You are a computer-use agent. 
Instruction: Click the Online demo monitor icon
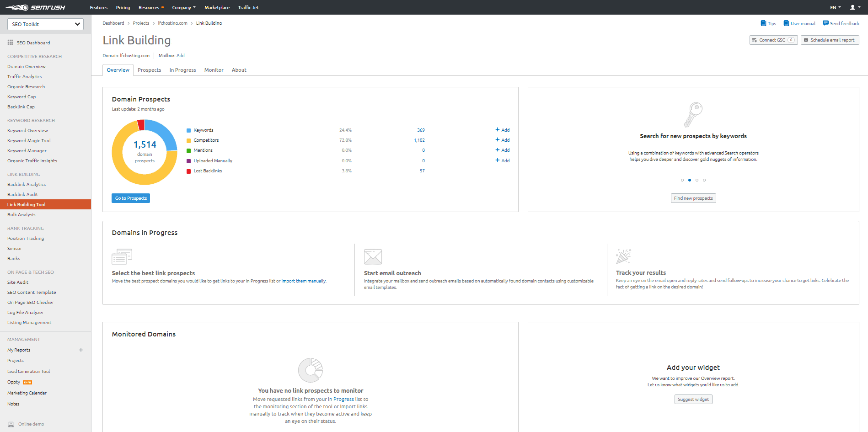11,424
